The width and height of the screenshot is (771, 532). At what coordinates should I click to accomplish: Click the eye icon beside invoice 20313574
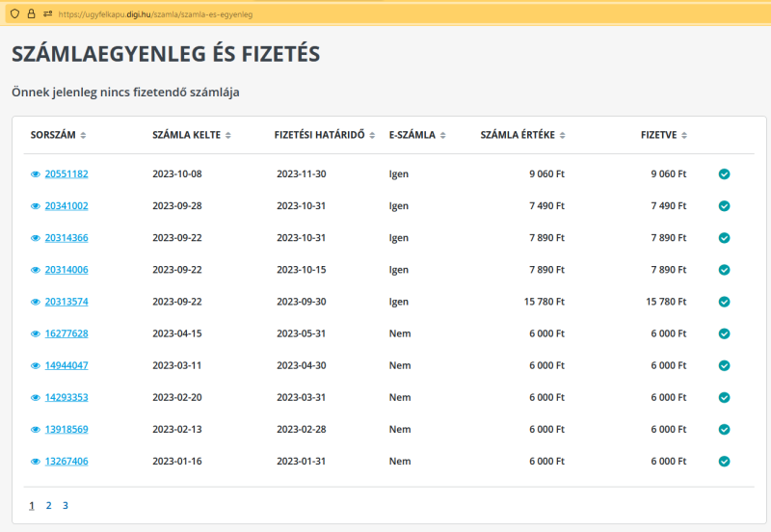(36, 302)
